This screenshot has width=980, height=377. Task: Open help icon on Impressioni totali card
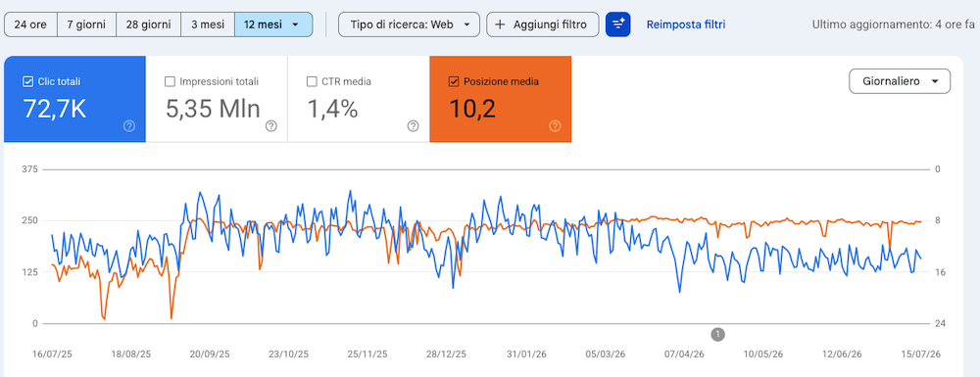[x=271, y=126]
